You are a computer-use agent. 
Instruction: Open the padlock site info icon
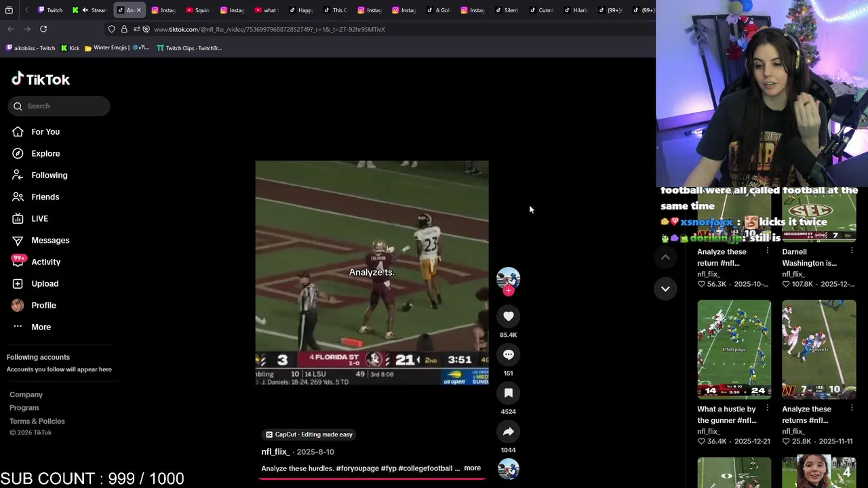(x=124, y=29)
